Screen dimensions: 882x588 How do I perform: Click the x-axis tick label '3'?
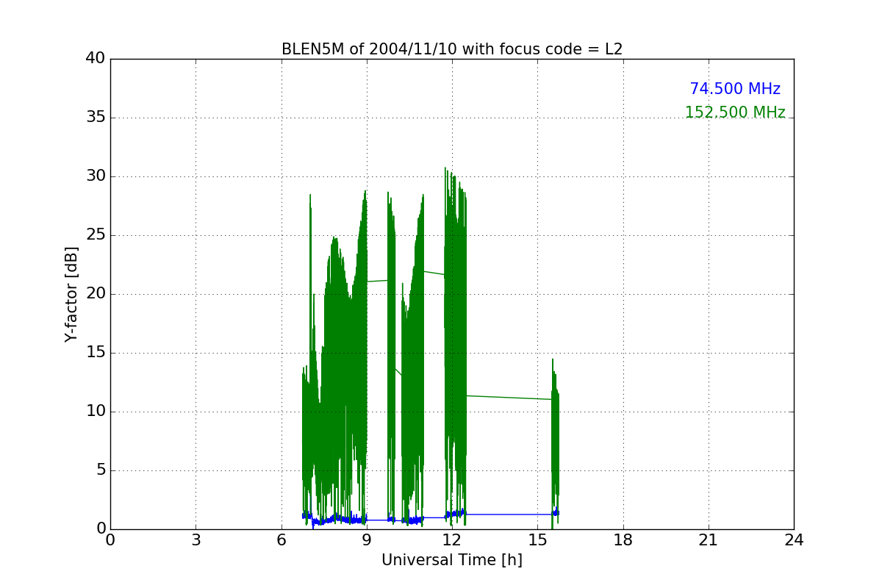[x=196, y=540]
